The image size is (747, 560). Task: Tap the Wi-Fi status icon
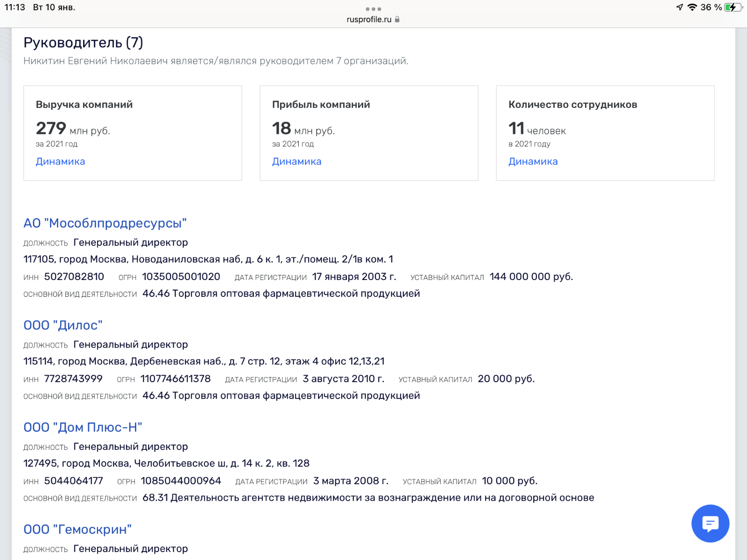click(x=692, y=7)
